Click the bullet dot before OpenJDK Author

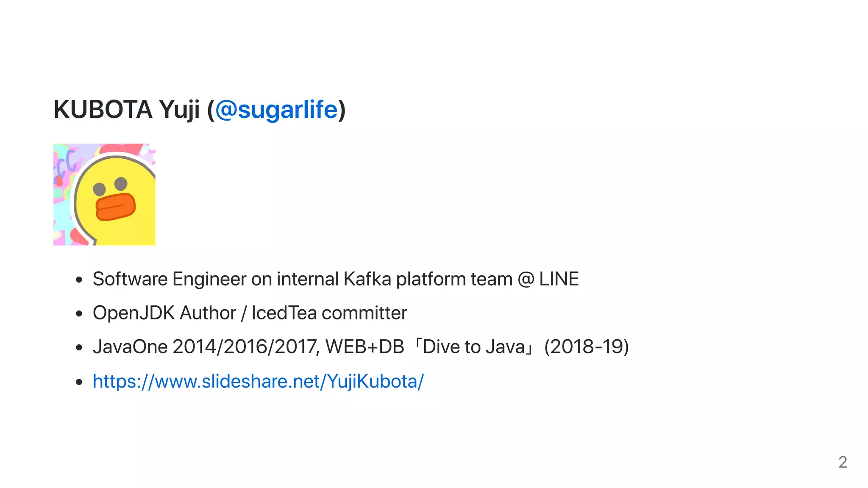(79, 314)
